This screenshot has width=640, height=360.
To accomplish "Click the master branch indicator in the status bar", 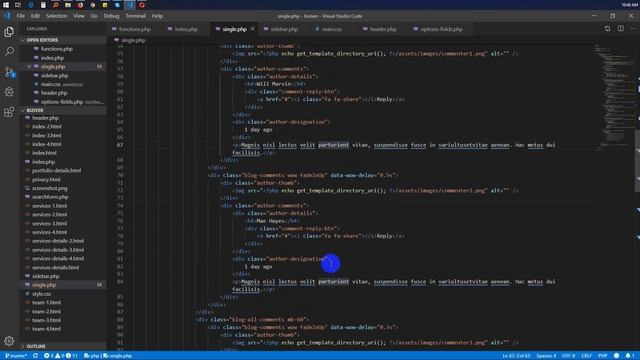I will point(16,356).
